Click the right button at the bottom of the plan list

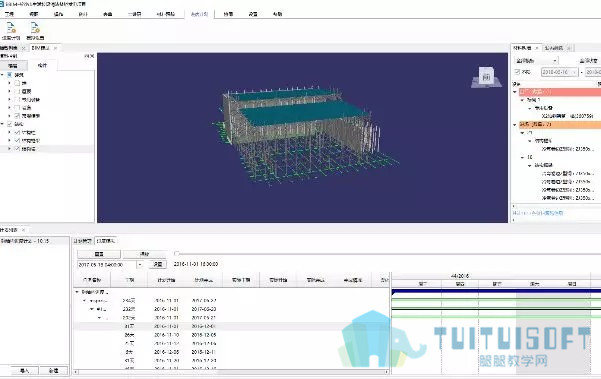click(x=54, y=371)
